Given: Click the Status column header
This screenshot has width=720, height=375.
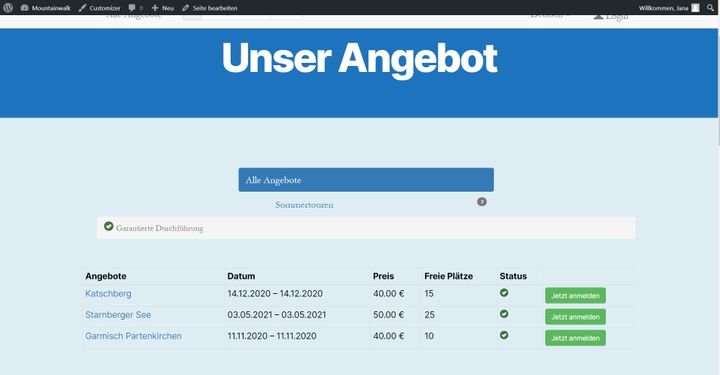Looking at the screenshot, I should click(x=513, y=276).
